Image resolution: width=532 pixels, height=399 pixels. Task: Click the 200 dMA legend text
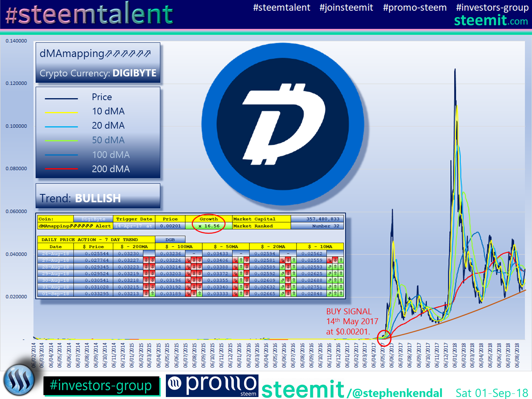pyautogui.click(x=111, y=169)
